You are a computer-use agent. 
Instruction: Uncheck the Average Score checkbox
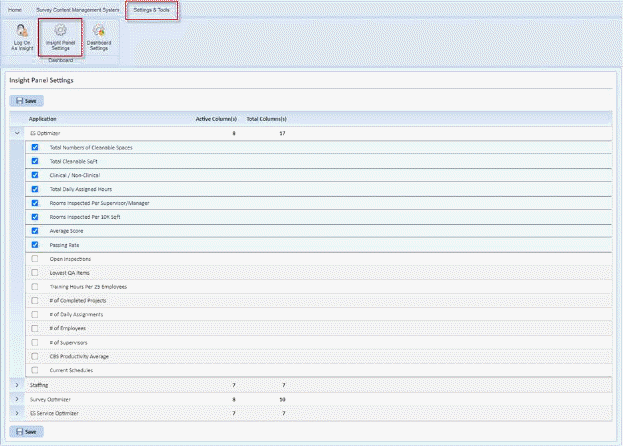[35, 230]
